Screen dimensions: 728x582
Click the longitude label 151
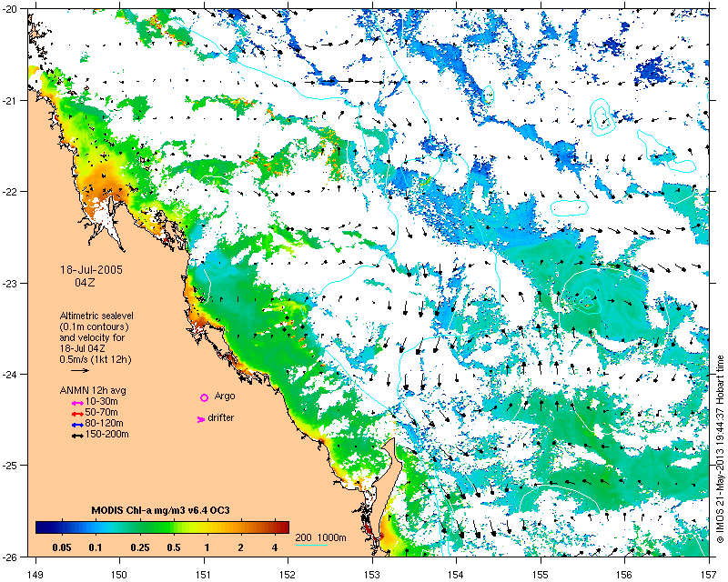(x=204, y=575)
